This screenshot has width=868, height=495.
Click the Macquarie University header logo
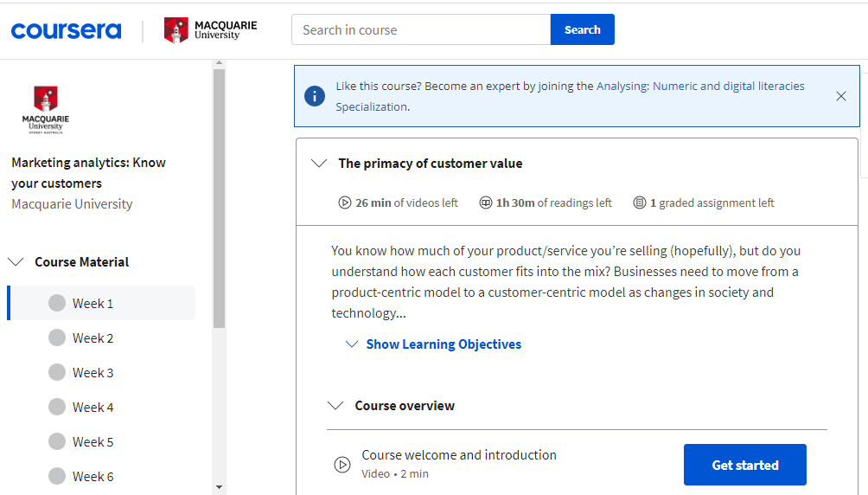click(210, 30)
